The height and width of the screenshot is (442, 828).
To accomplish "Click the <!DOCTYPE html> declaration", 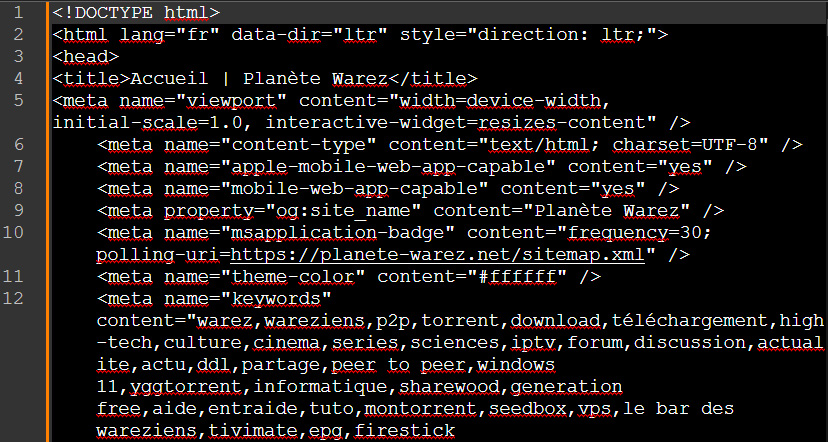I will (x=136, y=12).
